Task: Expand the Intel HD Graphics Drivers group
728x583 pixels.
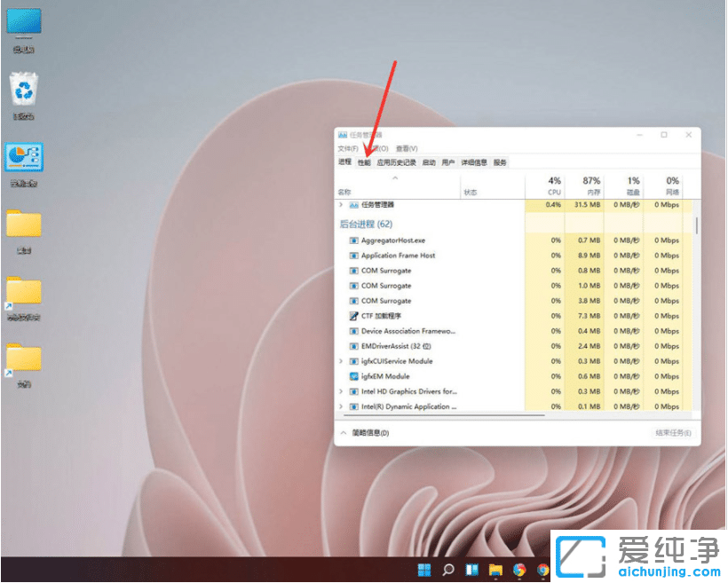Action: click(x=339, y=391)
